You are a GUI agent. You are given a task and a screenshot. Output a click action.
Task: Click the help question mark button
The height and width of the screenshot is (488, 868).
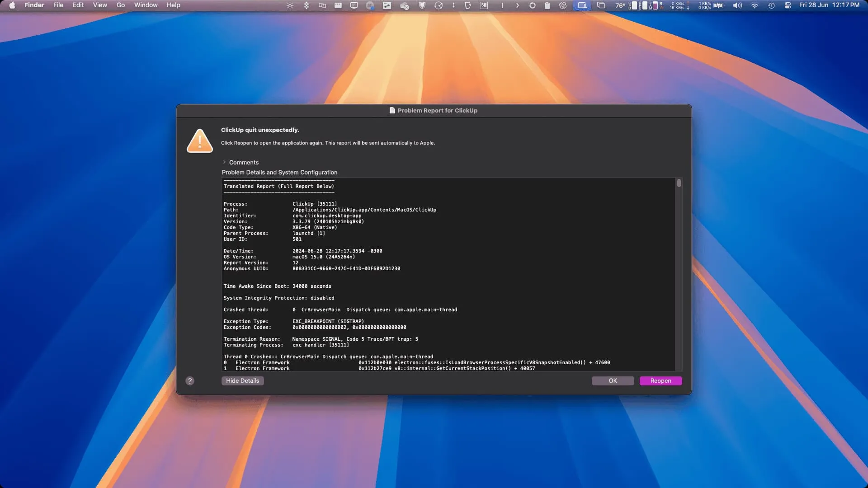pyautogui.click(x=189, y=380)
